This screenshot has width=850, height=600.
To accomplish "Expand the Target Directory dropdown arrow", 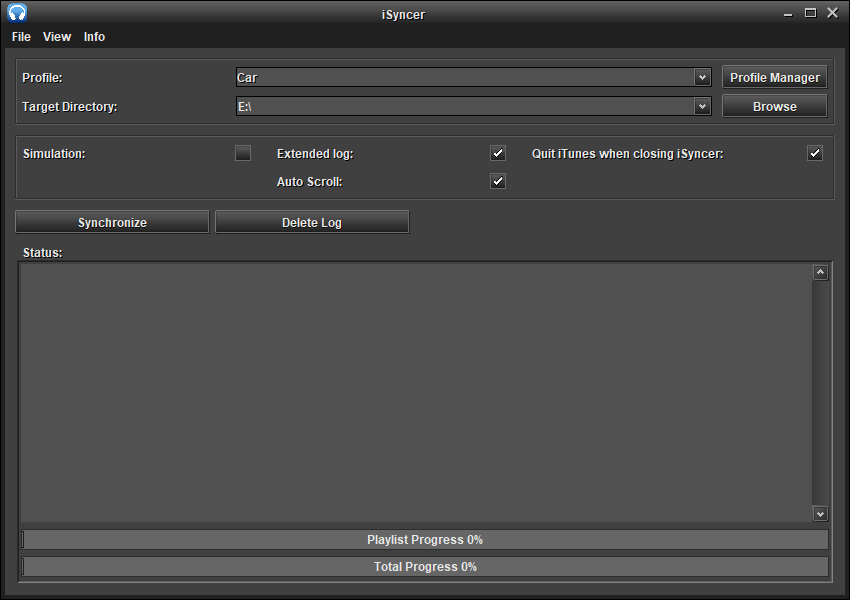I will 702,106.
